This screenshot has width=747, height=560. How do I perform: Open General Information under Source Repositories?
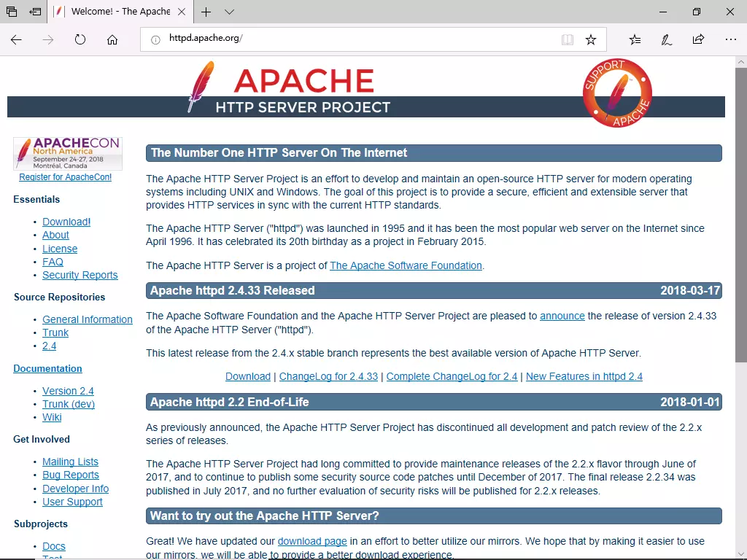[88, 319]
